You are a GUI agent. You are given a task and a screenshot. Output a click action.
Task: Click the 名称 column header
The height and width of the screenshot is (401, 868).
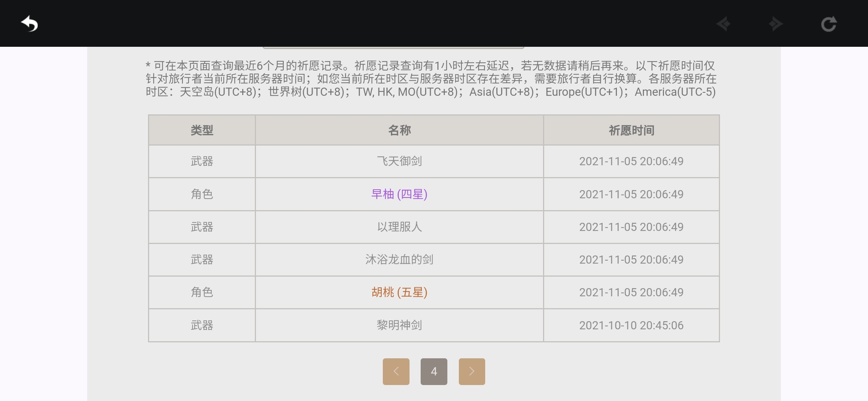[400, 130]
